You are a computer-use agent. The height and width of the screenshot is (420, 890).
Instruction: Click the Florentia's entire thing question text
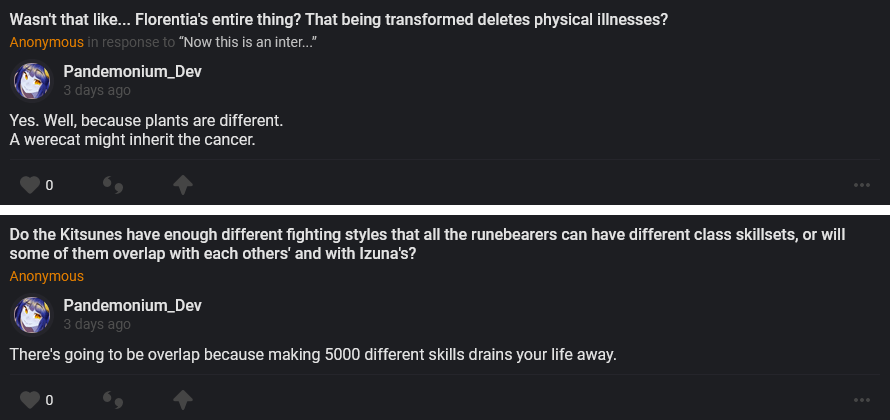pyautogui.click(x=338, y=18)
